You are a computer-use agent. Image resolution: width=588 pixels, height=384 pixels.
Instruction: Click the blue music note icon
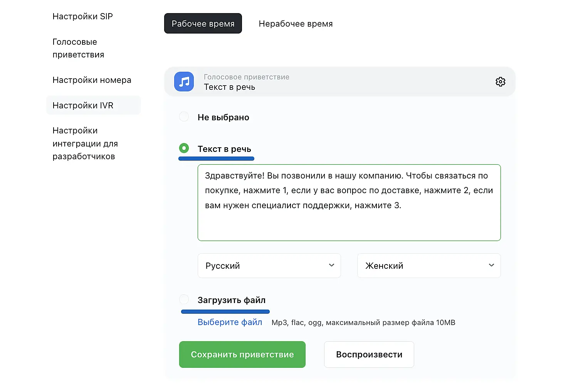pyautogui.click(x=184, y=82)
